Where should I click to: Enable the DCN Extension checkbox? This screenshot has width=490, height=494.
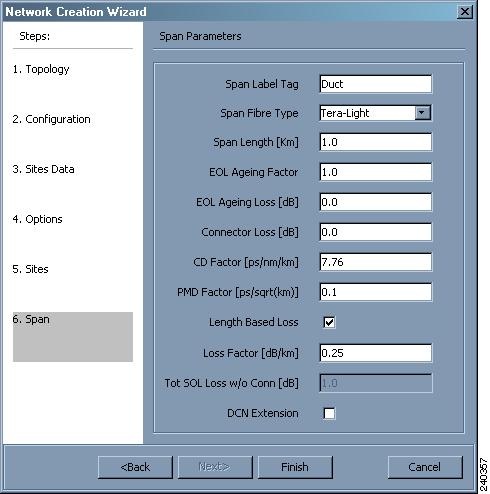coord(329,413)
